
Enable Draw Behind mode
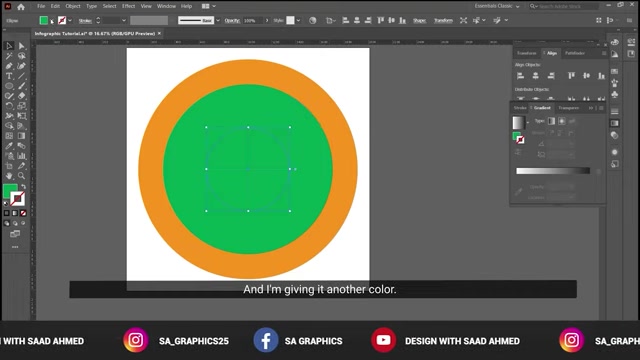15,223
